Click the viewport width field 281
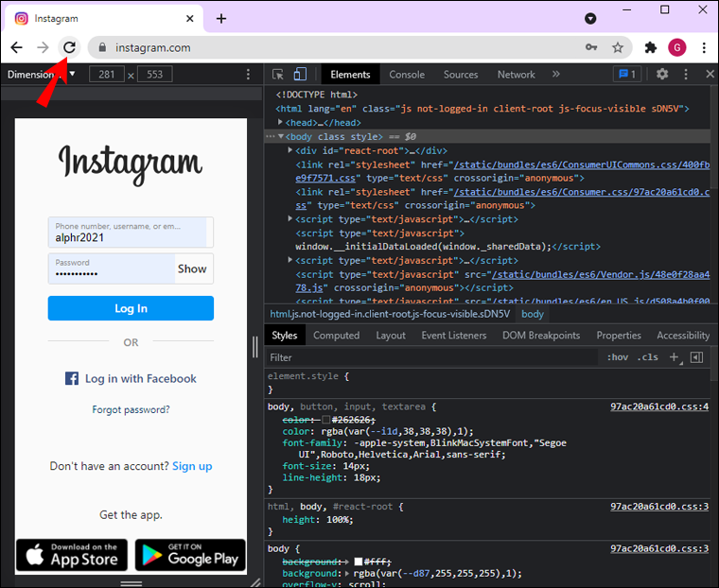The image size is (719, 588). point(106,75)
